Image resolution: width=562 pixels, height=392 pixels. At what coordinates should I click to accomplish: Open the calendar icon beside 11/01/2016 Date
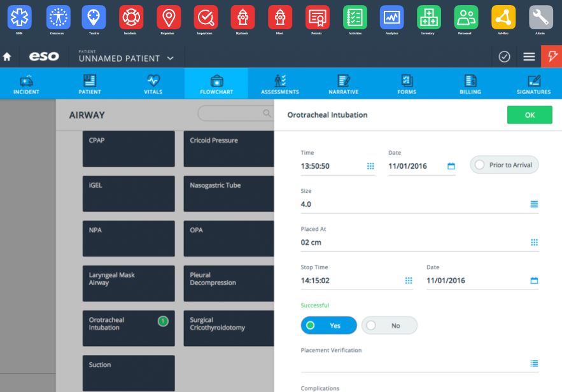click(x=451, y=166)
